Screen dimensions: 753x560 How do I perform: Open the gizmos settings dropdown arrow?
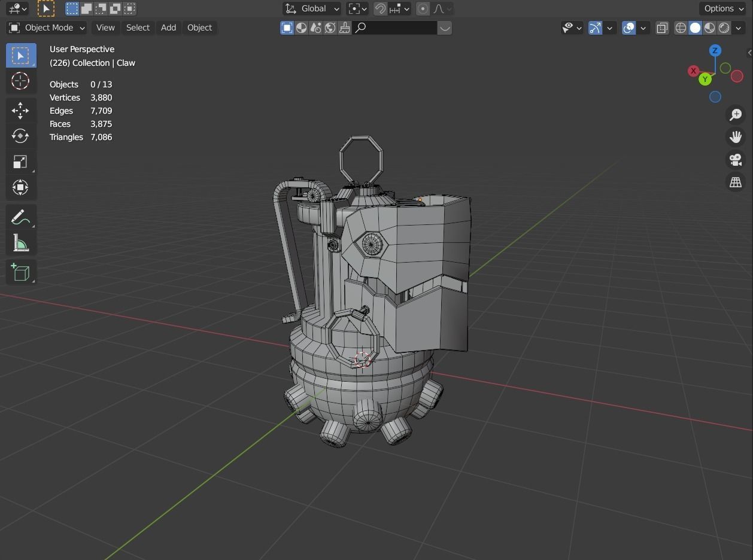(x=609, y=28)
